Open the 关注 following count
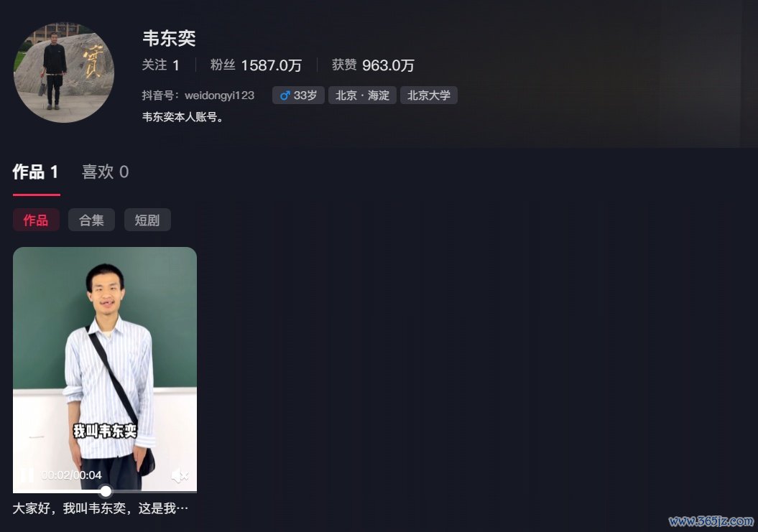Screen dimensions: 758x532 click(x=161, y=65)
